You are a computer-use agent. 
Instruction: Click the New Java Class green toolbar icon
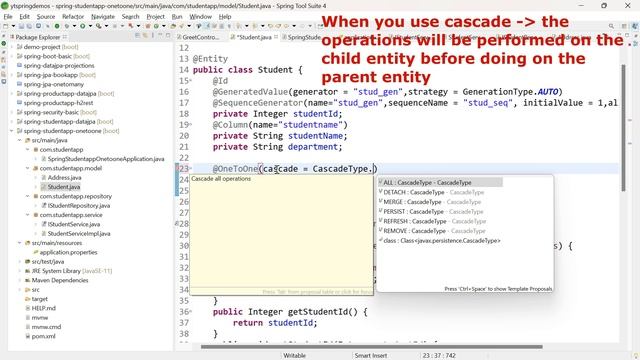pyautogui.click(x=156, y=26)
